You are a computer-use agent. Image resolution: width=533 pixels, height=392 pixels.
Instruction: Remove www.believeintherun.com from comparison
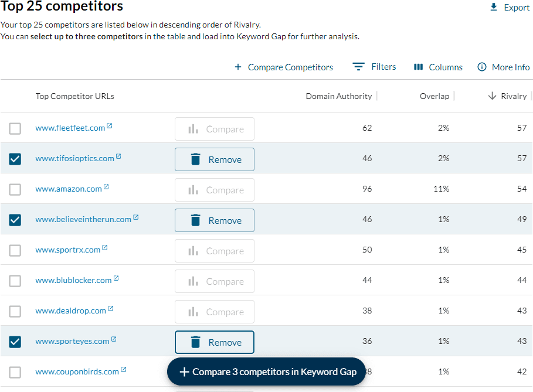(215, 220)
